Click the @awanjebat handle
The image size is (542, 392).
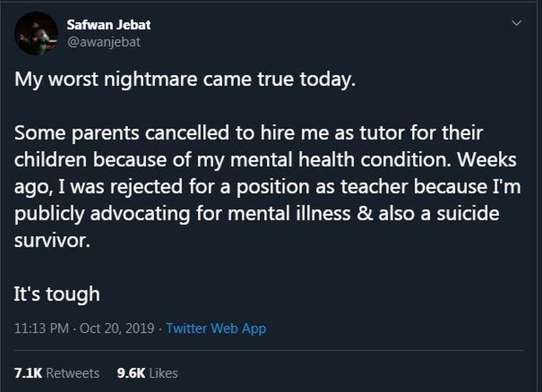[103, 42]
